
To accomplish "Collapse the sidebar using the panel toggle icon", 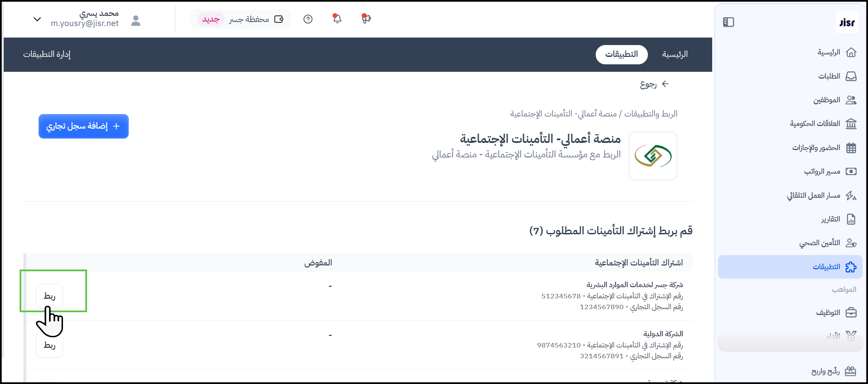I will pyautogui.click(x=728, y=22).
